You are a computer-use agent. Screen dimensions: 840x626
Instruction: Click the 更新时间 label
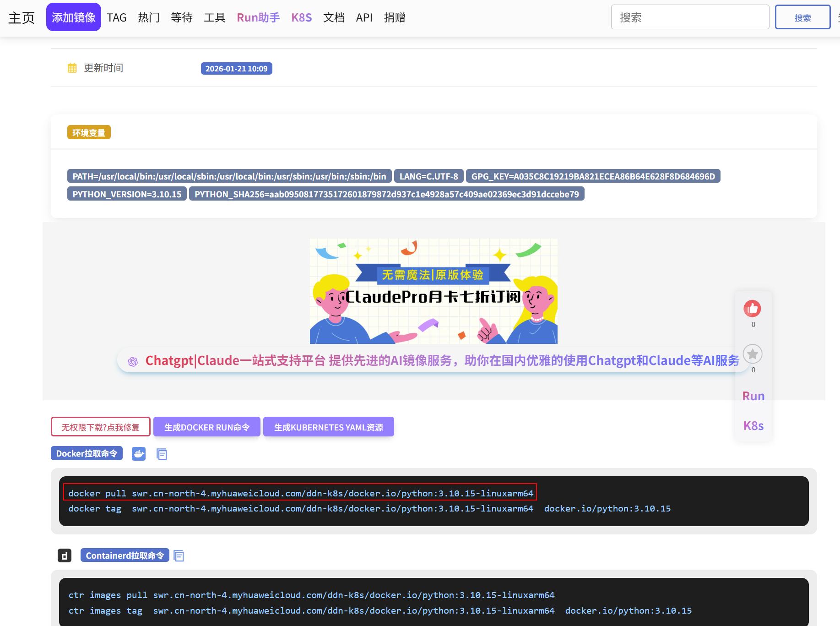tap(103, 68)
